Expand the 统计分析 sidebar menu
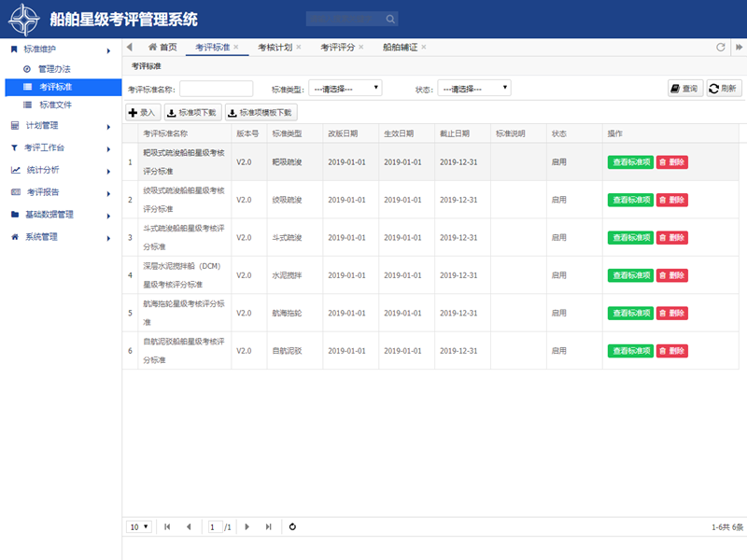 [x=61, y=170]
